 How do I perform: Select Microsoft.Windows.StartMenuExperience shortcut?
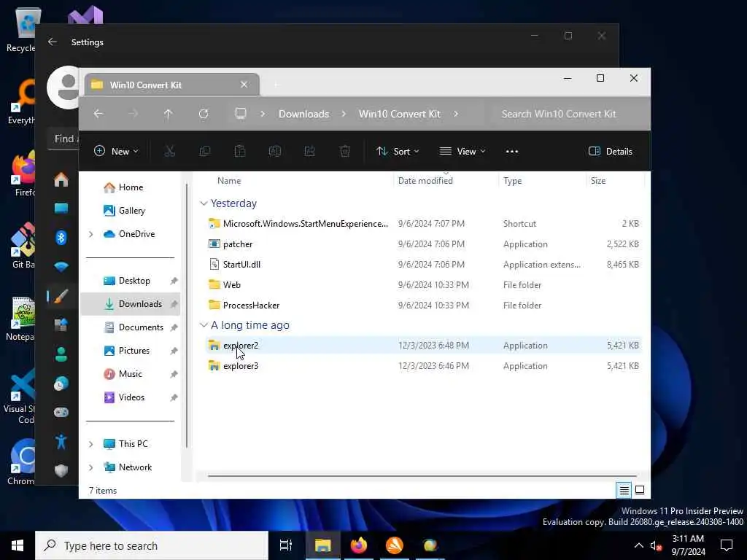(424, 223)
